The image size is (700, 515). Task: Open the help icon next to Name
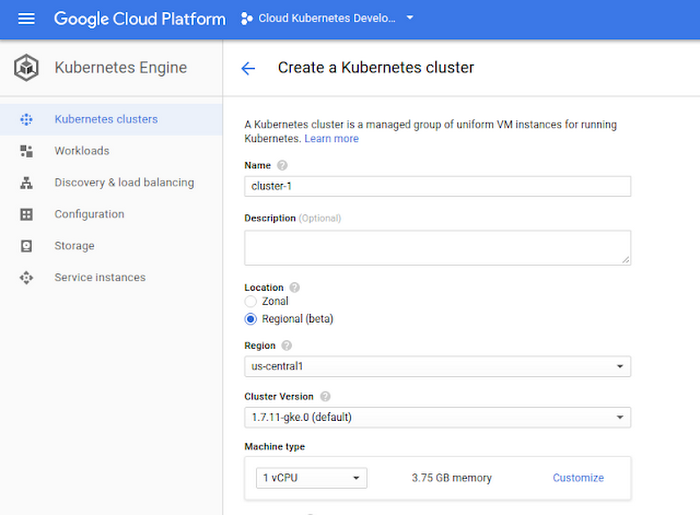[282, 166]
